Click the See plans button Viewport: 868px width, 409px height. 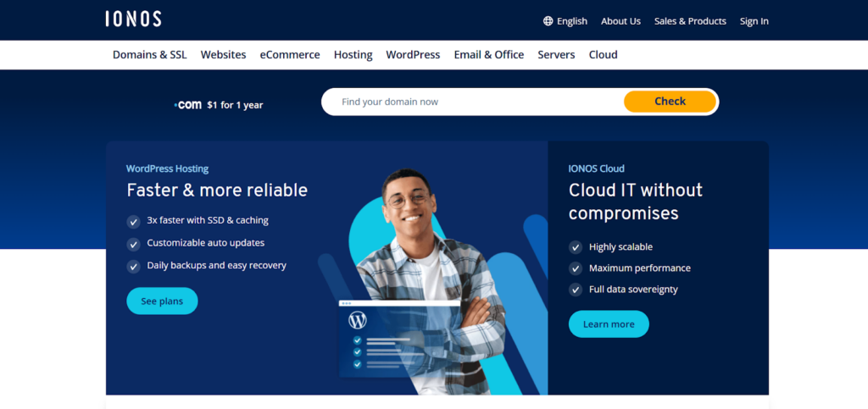click(162, 301)
